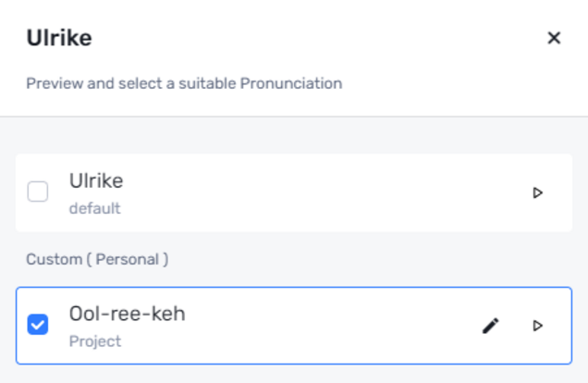Close the Ulrike pronunciation dialog

[554, 38]
